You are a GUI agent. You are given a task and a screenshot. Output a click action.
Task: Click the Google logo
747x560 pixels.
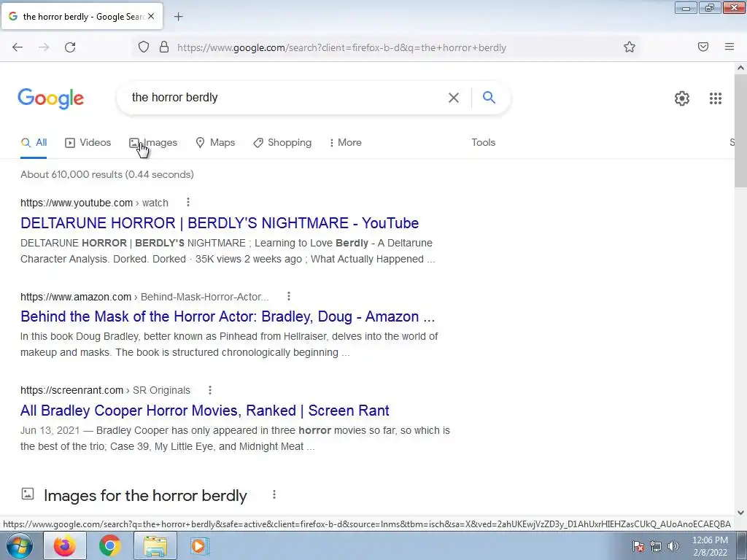click(51, 98)
